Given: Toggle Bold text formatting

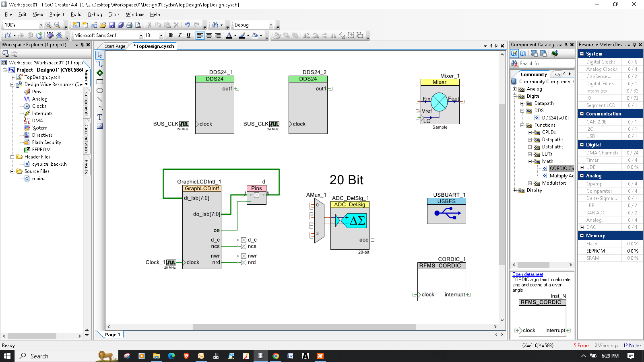Looking at the screenshot, I should (x=171, y=35).
